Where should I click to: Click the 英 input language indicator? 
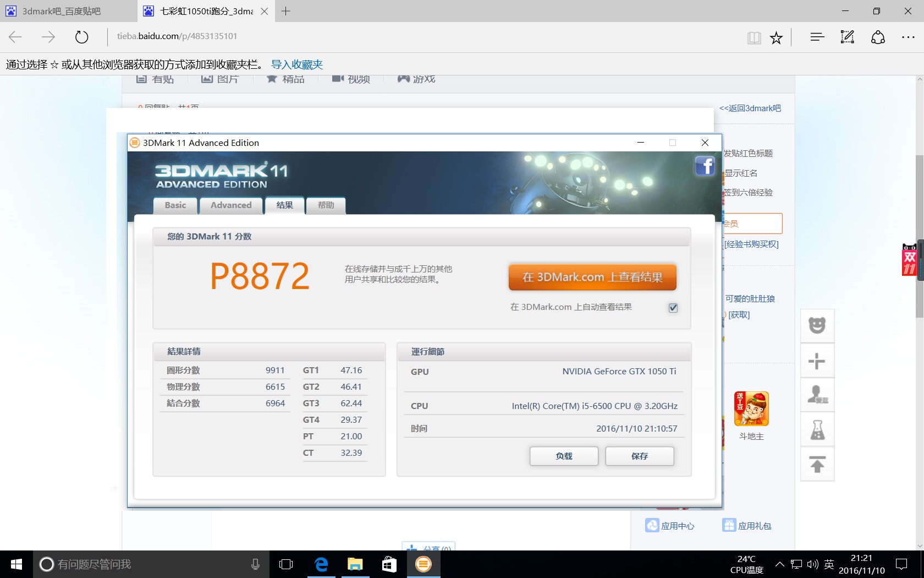[829, 564]
